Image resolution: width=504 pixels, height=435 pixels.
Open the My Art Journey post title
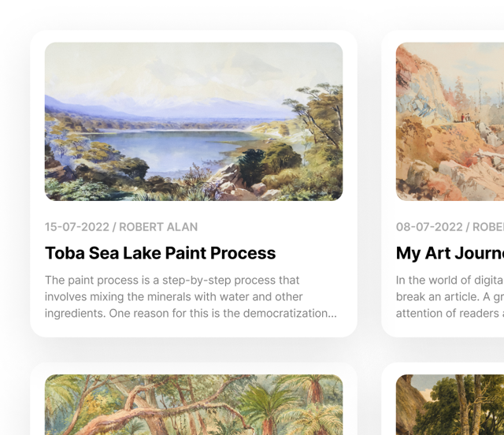coord(450,253)
